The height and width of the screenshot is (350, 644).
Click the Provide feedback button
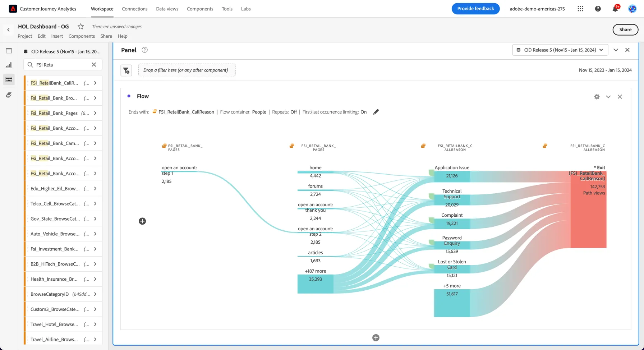475,9
